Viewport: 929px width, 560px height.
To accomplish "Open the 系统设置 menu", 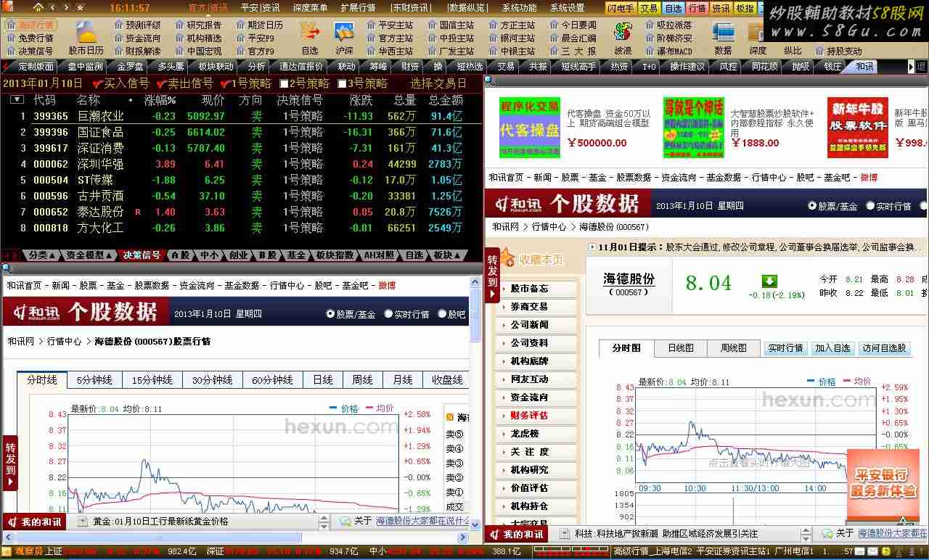I will point(567,7).
